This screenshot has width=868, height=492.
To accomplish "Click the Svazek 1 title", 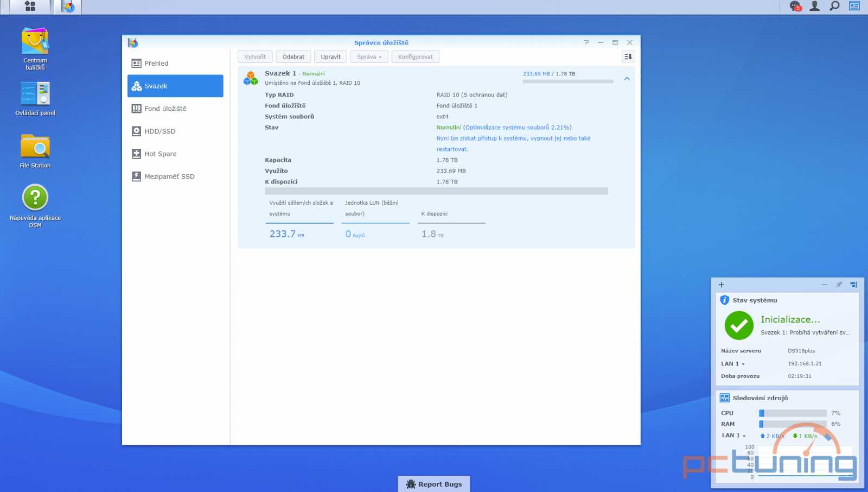I will 280,73.
